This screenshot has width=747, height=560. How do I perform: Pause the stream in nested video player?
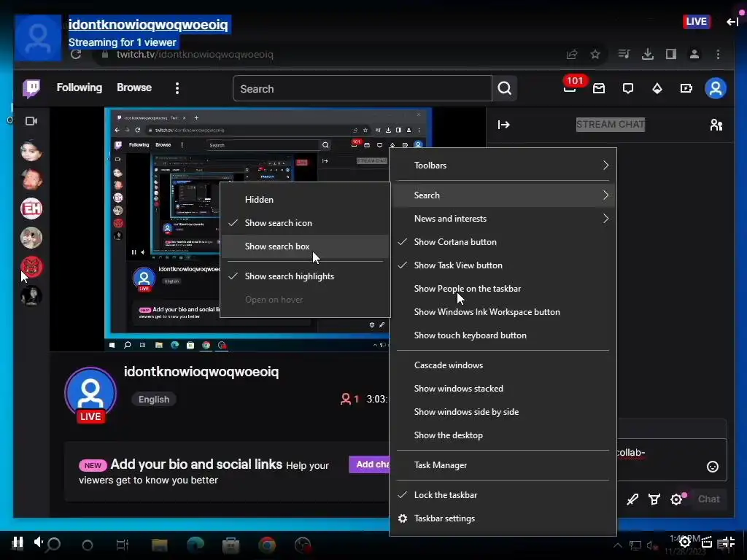134,252
